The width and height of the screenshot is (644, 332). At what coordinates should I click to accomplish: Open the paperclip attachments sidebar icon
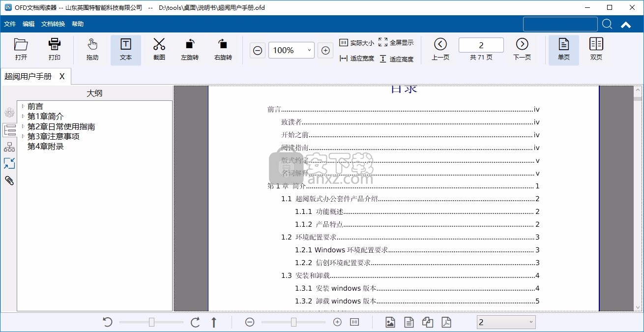click(x=9, y=181)
